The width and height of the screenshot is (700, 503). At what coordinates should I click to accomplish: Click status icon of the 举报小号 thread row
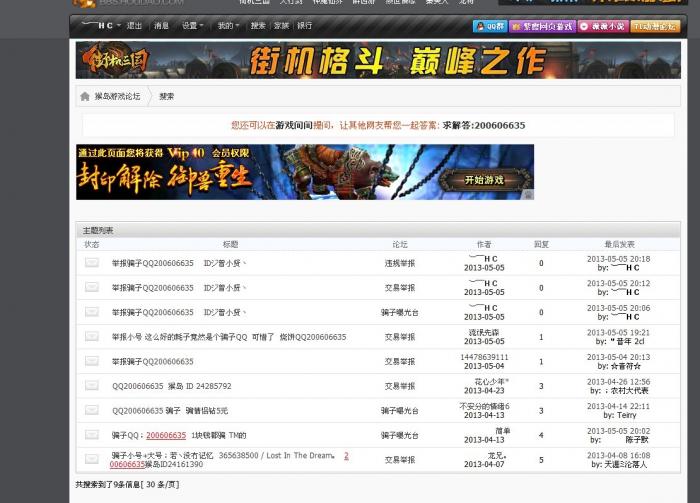pos(92,336)
